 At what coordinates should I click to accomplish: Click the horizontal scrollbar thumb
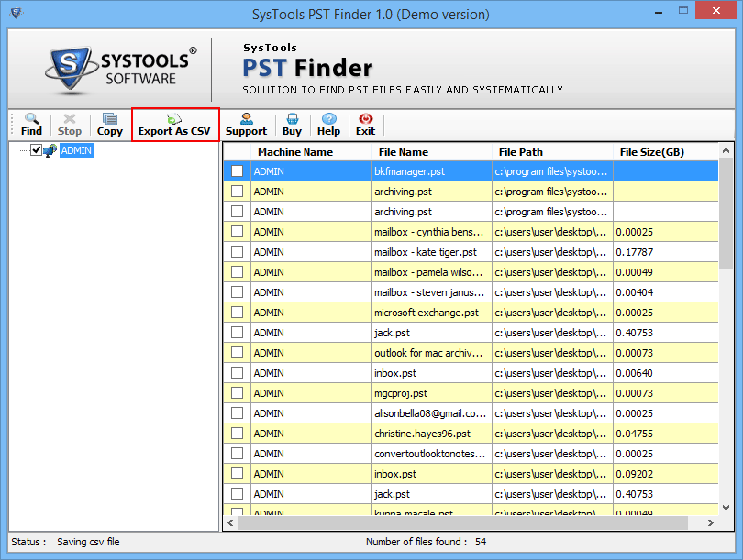pos(463,522)
